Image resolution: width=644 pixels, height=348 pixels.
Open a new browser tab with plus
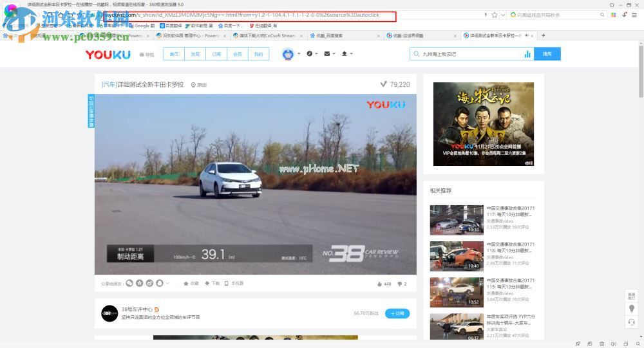543,36
